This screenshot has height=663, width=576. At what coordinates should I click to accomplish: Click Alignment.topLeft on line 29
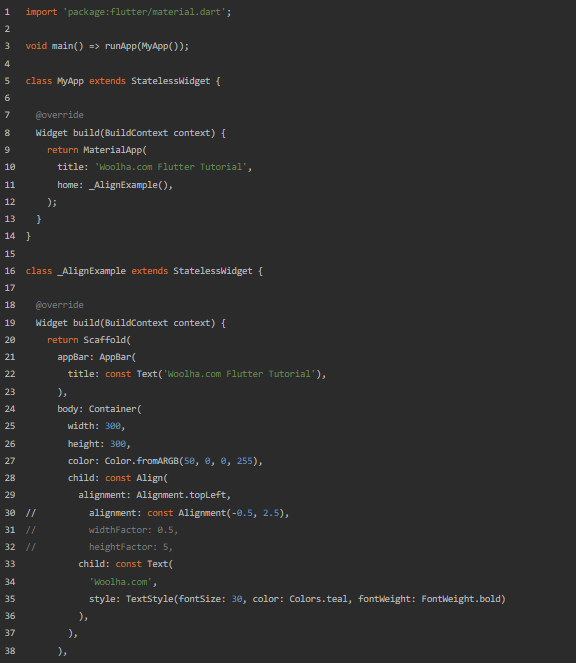(x=182, y=495)
